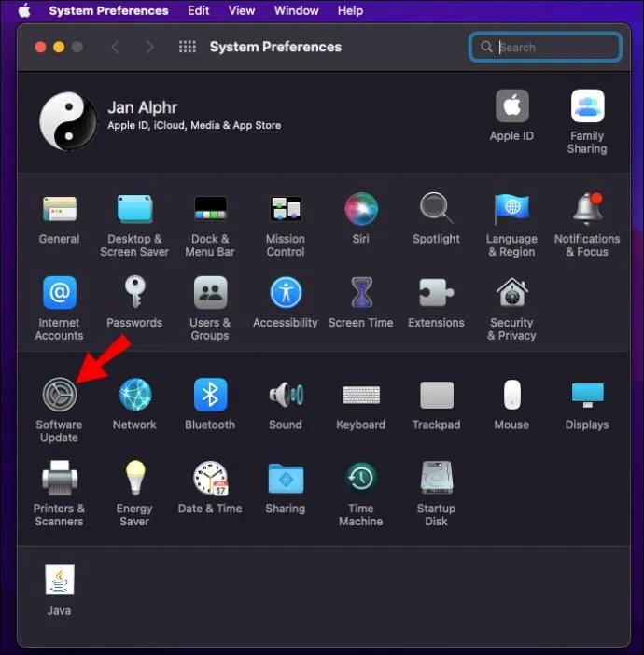Open Software Update pane
The image size is (644, 655).
(60, 395)
